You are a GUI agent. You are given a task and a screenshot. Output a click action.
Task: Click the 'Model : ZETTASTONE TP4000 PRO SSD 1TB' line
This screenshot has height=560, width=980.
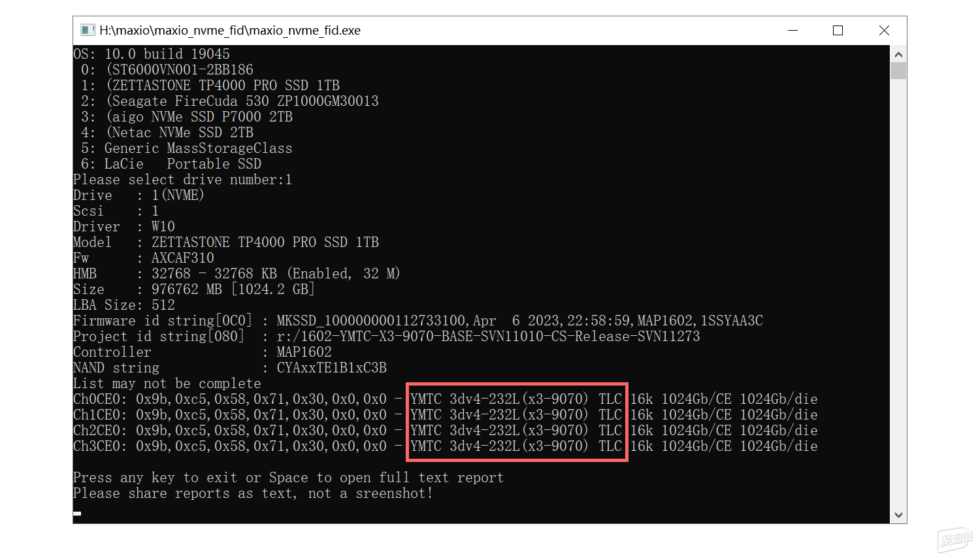coord(226,242)
